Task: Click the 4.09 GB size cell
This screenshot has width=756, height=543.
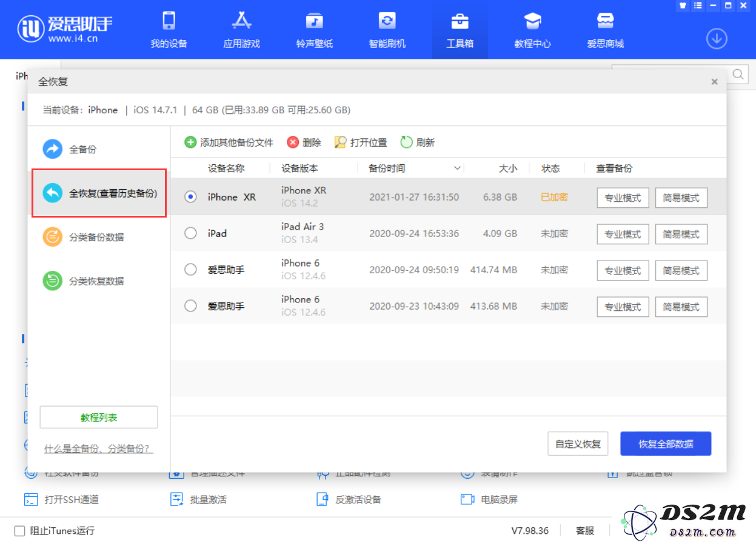Action: [x=500, y=233]
